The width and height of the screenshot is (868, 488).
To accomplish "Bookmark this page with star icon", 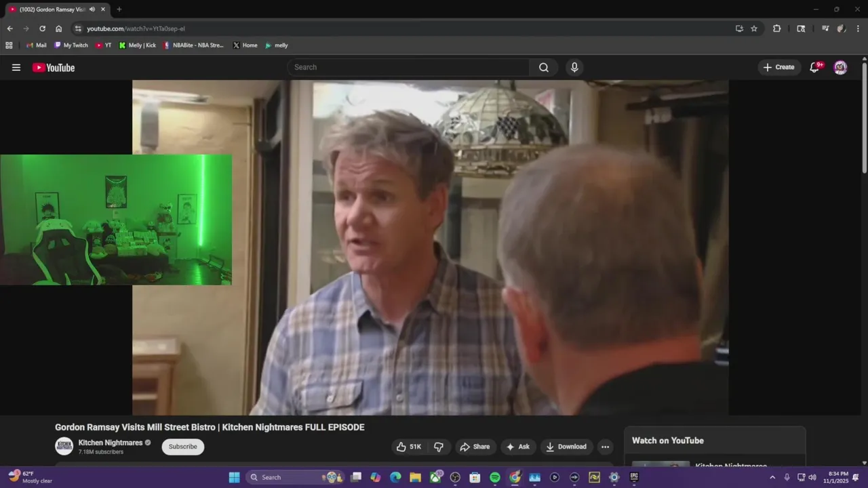I will click(754, 28).
